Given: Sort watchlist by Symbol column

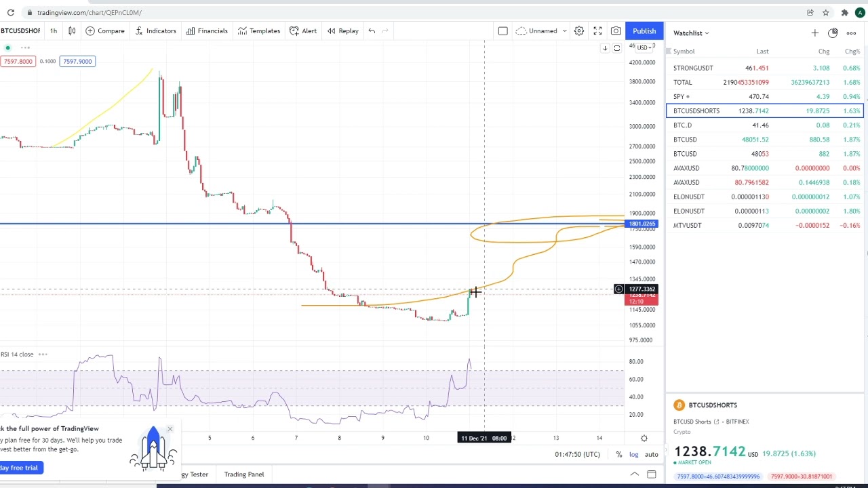Looking at the screenshot, I should (x=684, y=52).
